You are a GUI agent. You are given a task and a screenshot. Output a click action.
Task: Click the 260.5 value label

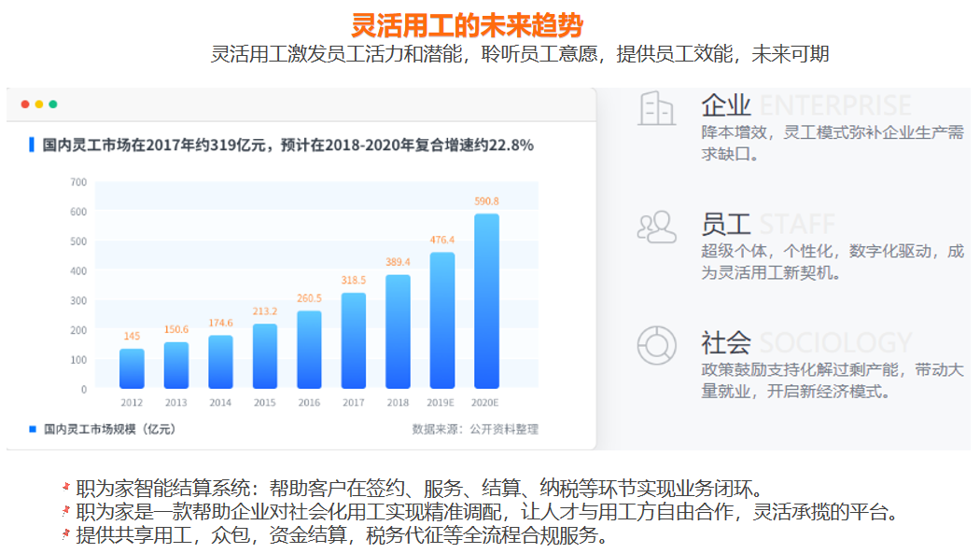pos(309,298)
